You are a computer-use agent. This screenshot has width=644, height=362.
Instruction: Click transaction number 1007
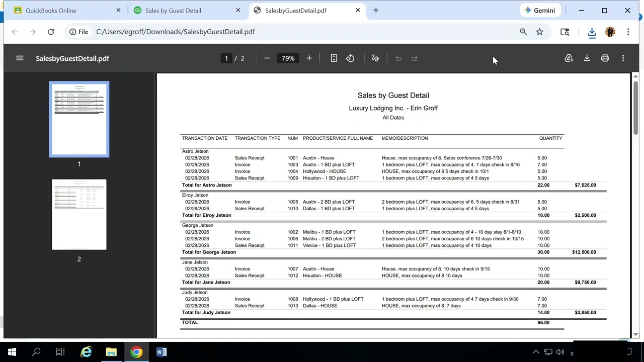tap(293, 269)
